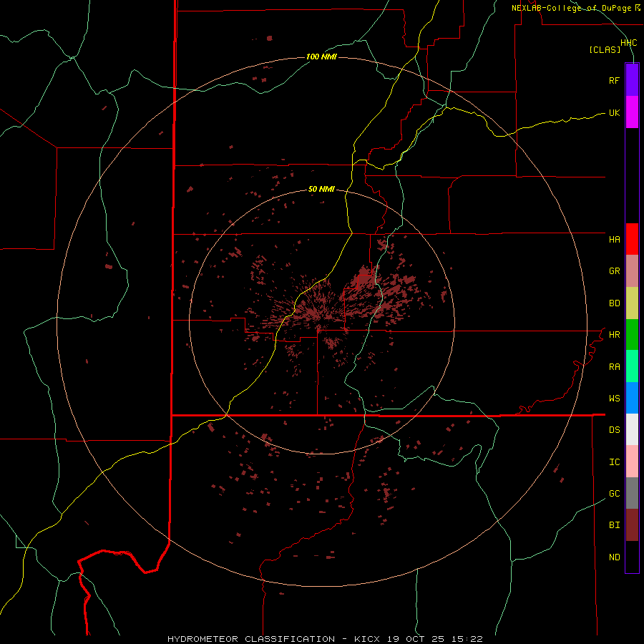Click the magenta UK color swatch

point(632,112)
